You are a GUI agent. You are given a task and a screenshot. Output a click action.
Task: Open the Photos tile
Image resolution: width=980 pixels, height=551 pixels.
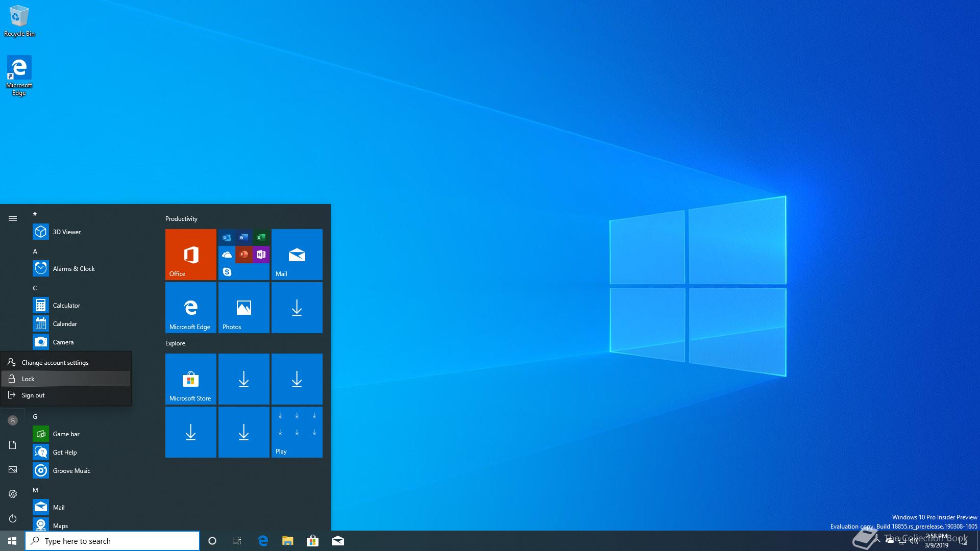tap(244, 308)
